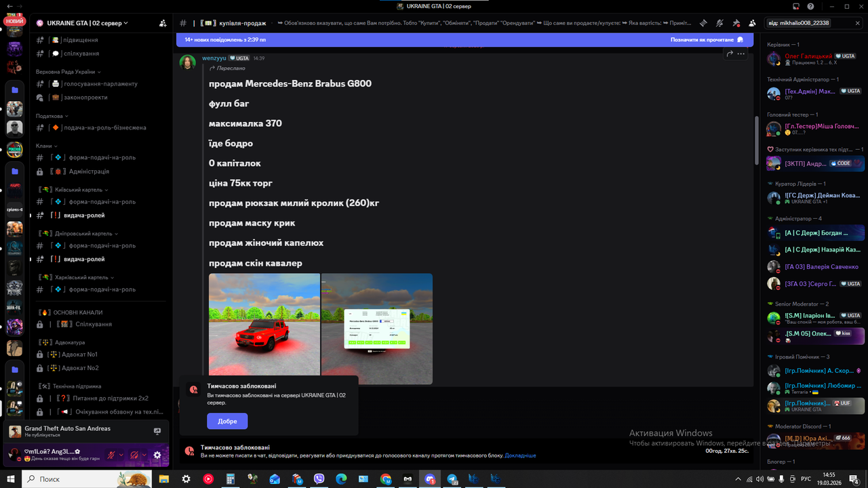Click the wenzyyu username in the message
This screenshot has height=488, width=868.
pos(214,58)
